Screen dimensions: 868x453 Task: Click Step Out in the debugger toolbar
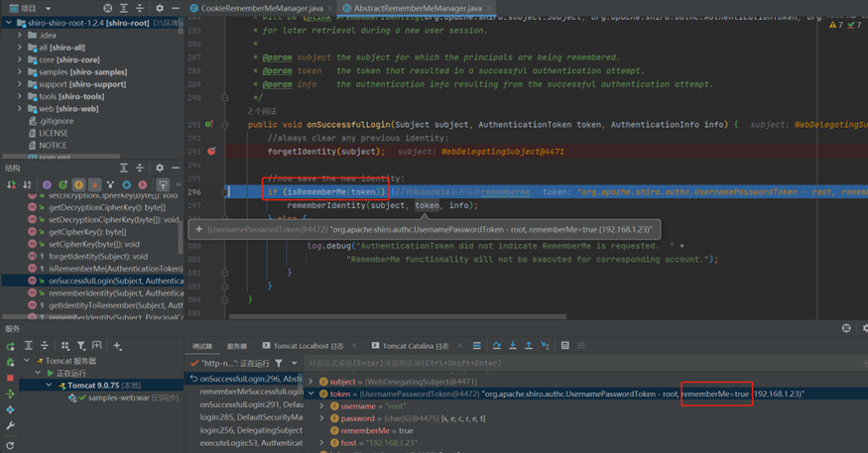(x=529, y=346)
